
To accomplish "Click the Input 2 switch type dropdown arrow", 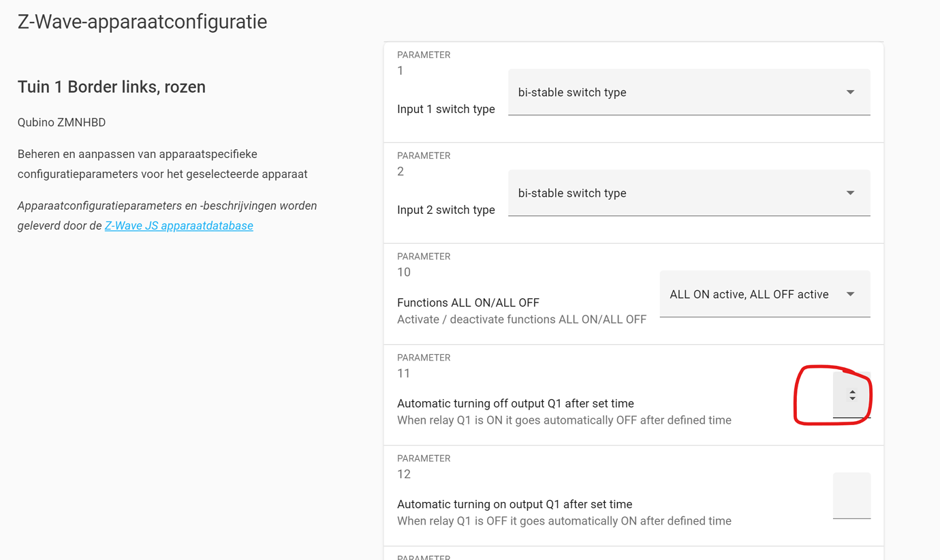I will coord(850,193).
